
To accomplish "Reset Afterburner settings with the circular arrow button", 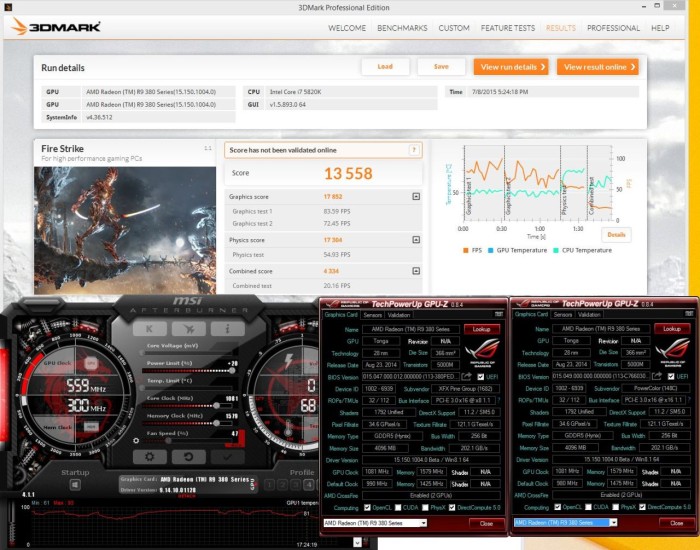I will [x=189, y=456].
